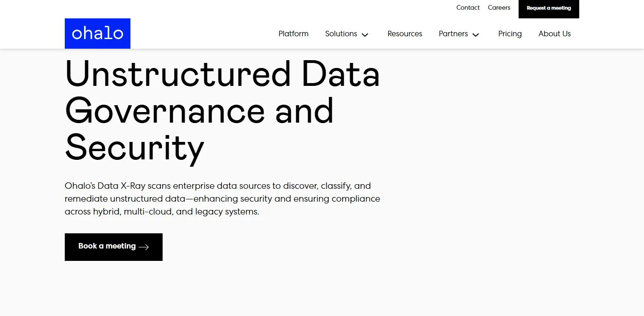Select the Solutions menu text
This screenshot has width=644, height=316.
point(341,34)
